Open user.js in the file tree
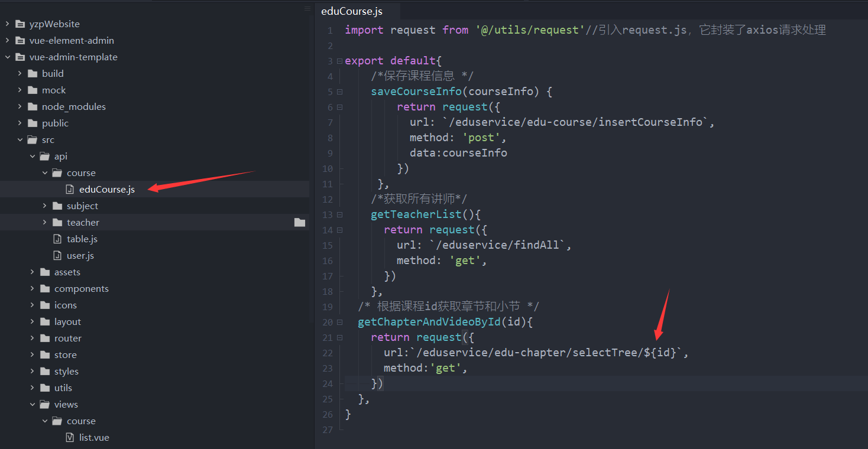This screenshot has width=868, height=449. (x=80, y=256)
